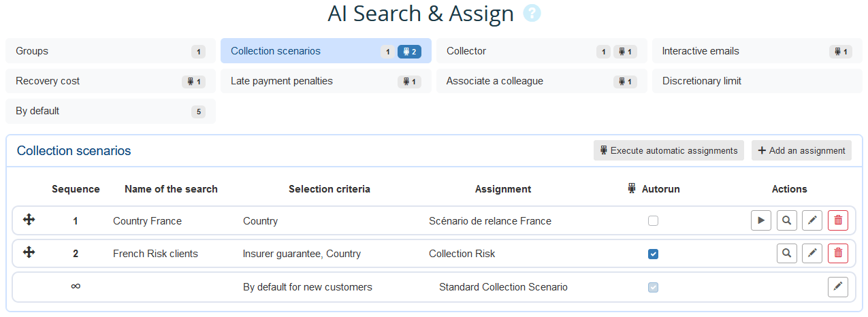
Task: Select the Late payment penalties tab
Action: tap(325, 81)
